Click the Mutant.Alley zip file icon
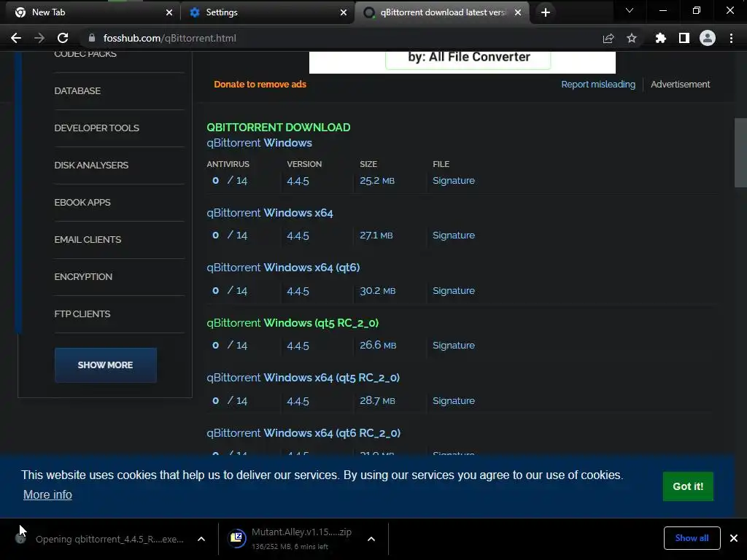Screen dimensions: 747x560 click(237, 538)
